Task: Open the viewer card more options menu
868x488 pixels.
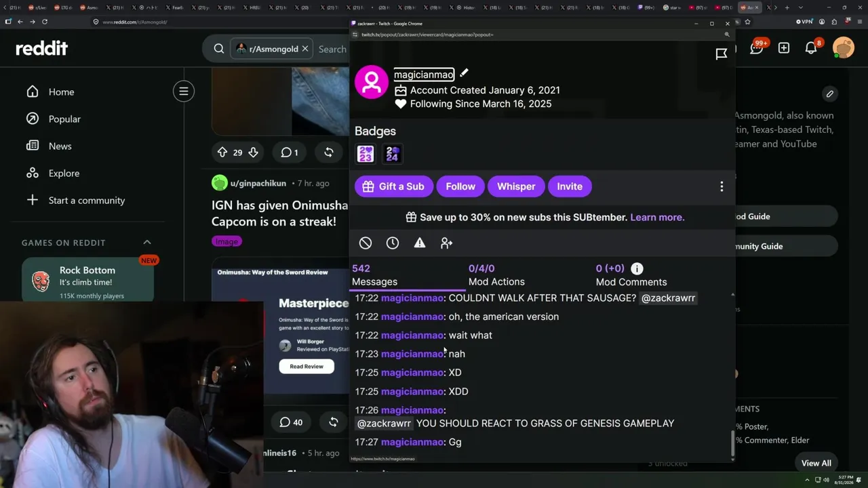Action: coord(722,186)
